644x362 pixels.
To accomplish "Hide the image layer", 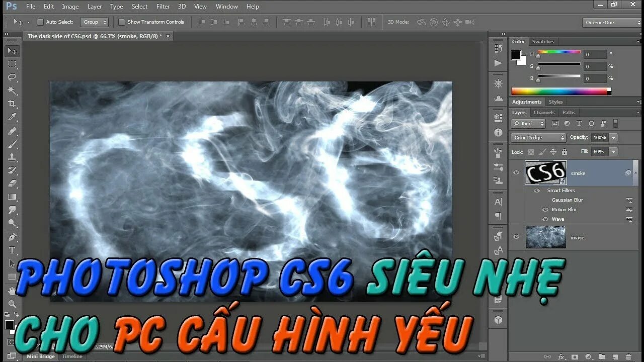I will tap(516, 237).
